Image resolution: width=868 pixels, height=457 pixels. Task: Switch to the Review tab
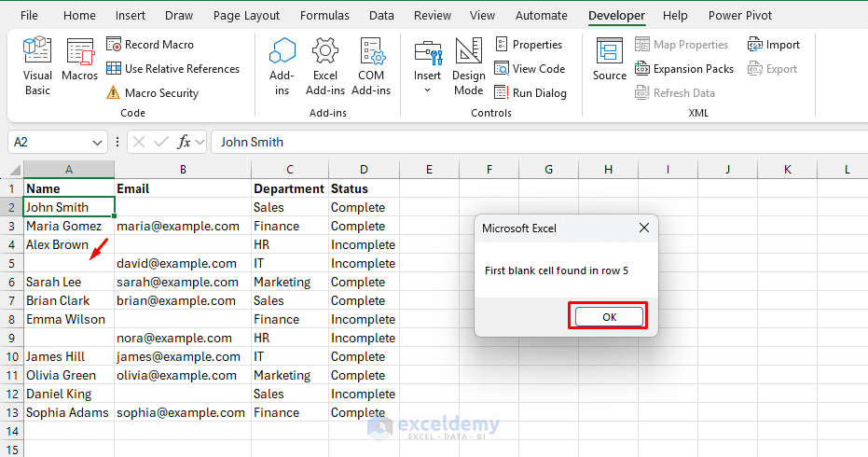pyautogui.click(x=433, y=16)
